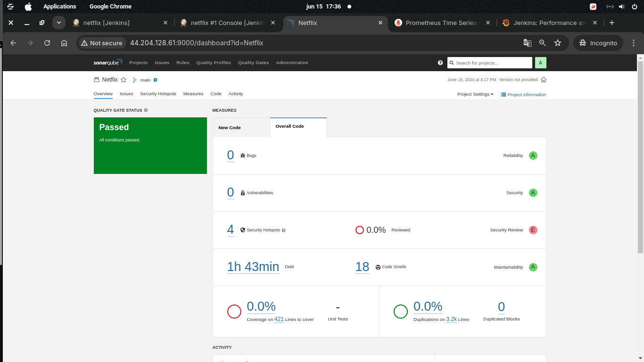The height and width of the screenshot is (362, 644).
Task: Open the 421 lines to cover link
Action: (279, 319)
